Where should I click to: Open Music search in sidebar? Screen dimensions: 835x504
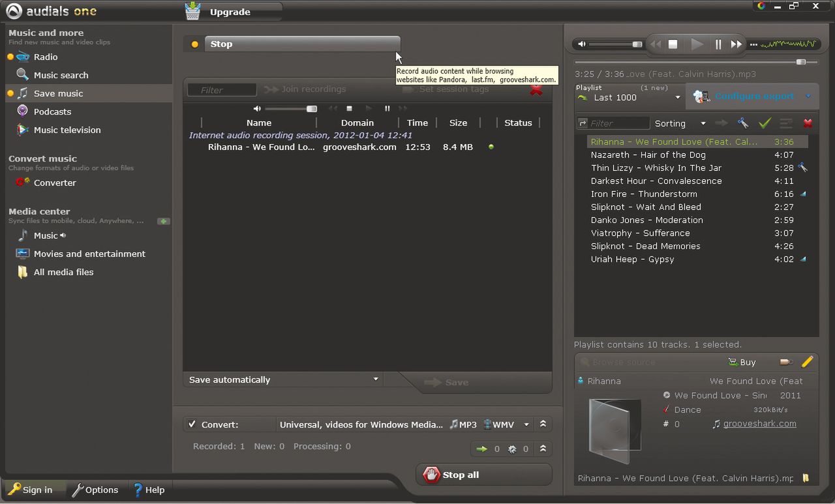(x=61, y=75)
